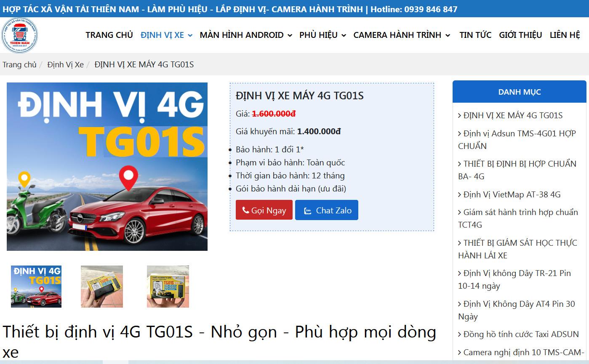Screen dimensions: 589x364
Task: Open the TIN TỨC menu item
Action: pyautogui.click(x=475, y=35)
